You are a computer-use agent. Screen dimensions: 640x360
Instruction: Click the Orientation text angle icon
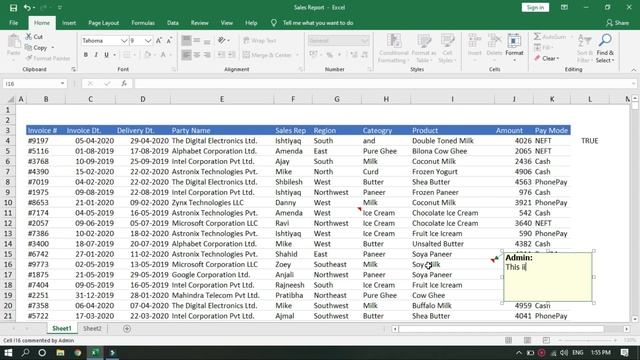click(222, 40)
